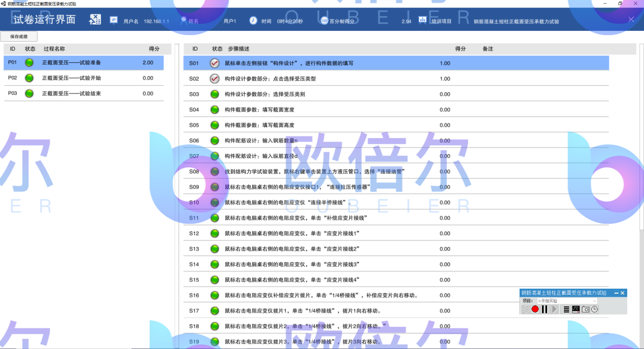644x349 pixels.
Task: Close the floating experiment control window
Action: (623, 293)
